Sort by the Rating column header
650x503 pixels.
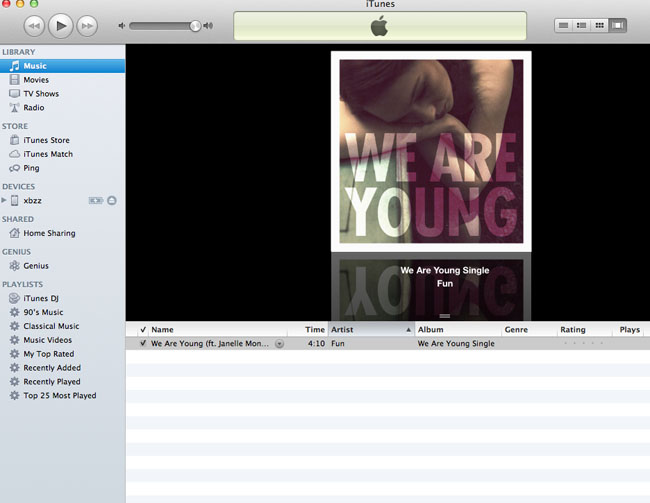(x=585, y=330)
